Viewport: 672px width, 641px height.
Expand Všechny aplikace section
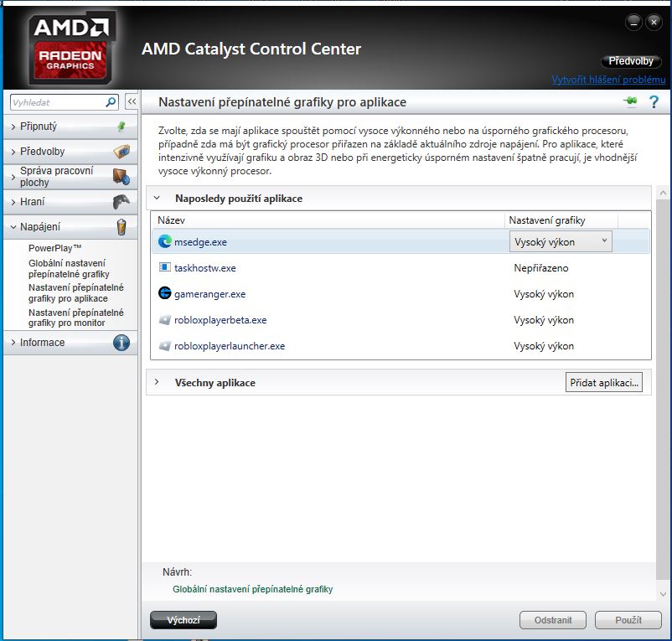[x=157, y=382]
